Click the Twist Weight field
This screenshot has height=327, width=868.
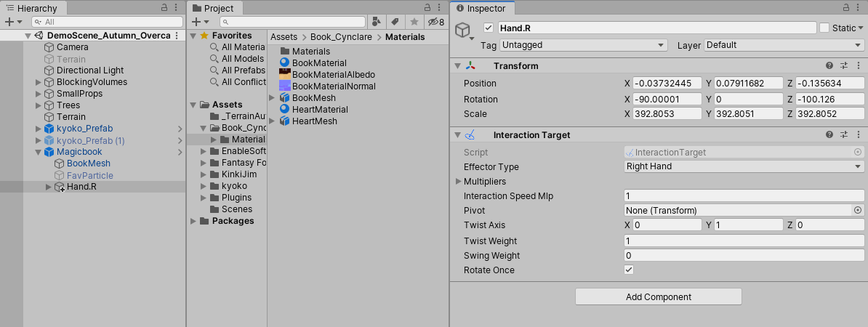pyautogui.click(x=744, y=241)
